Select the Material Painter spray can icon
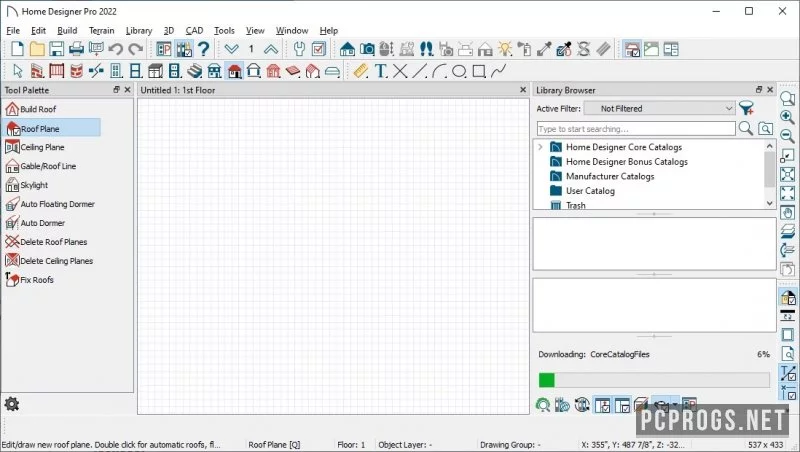800x452 pixels. coord(524,49)
